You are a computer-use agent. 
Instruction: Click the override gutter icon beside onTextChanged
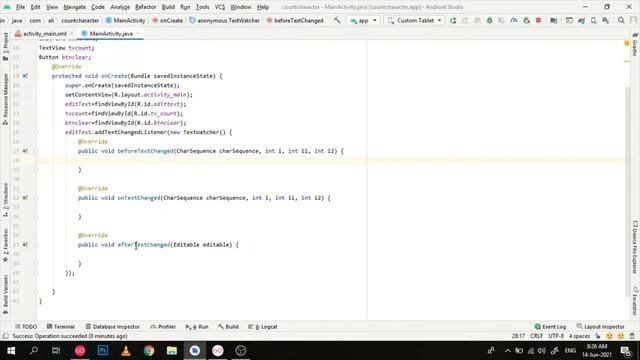pos(25,198)
